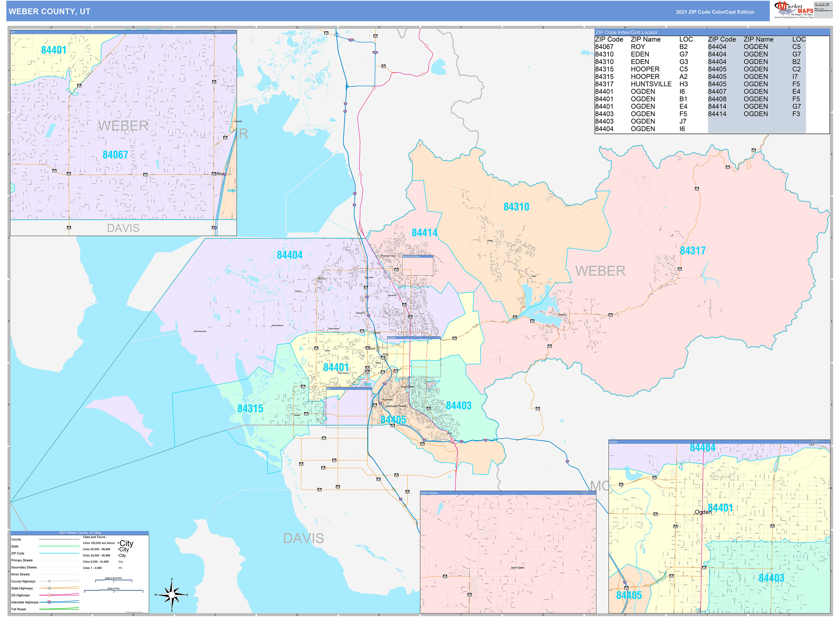
Task: Click the DAVIS county label on main map
Action: coord(303,538)
